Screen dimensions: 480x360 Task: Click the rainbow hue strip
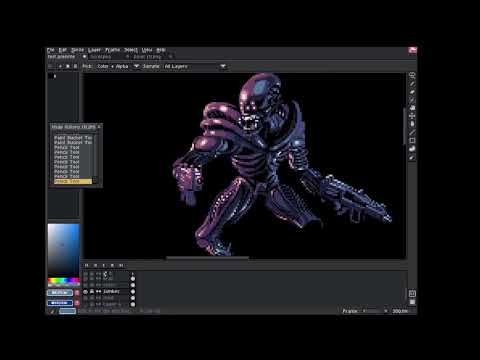coord(63,280)
